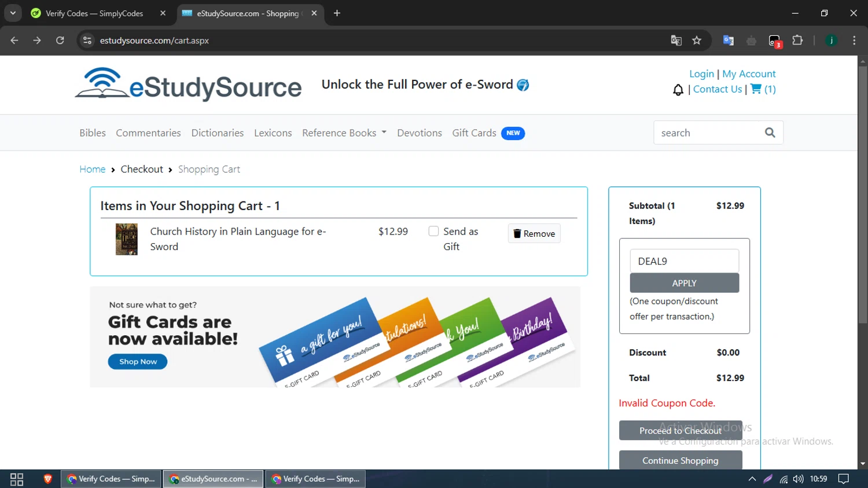Click the eStudySource logo
This screenshot has height=488, width=868.
(x=188, y=85)
